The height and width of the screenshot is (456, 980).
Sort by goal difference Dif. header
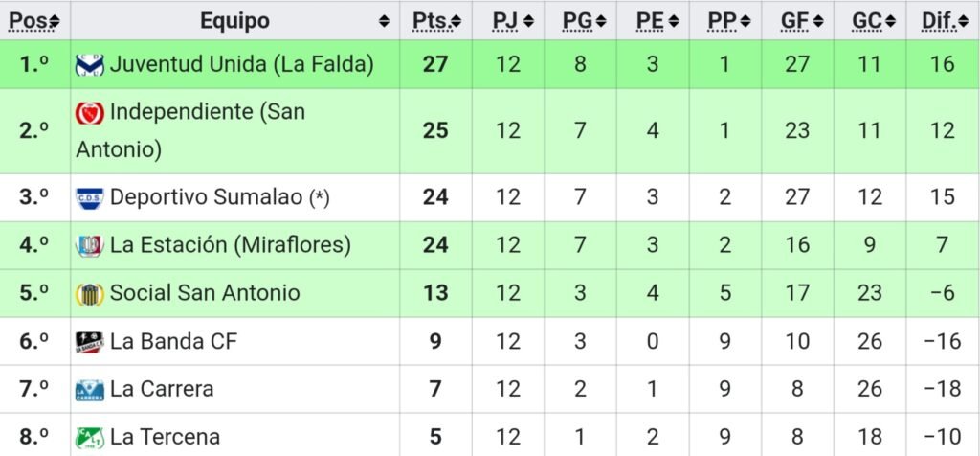click(964, 22)
